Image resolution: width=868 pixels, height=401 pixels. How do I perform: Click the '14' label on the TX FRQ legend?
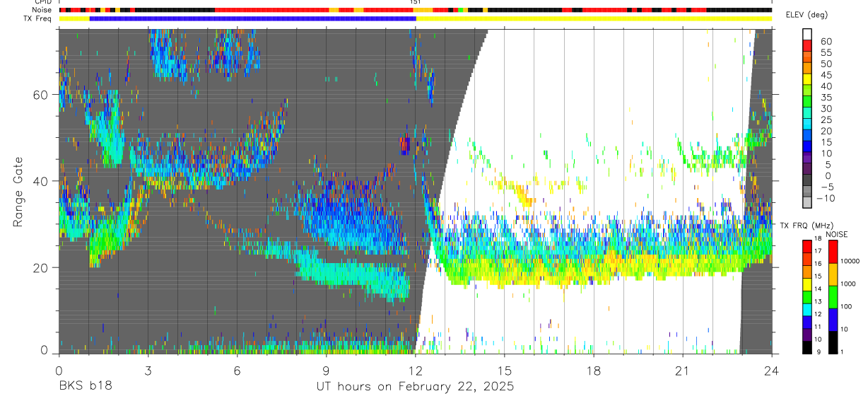(816, 289)
